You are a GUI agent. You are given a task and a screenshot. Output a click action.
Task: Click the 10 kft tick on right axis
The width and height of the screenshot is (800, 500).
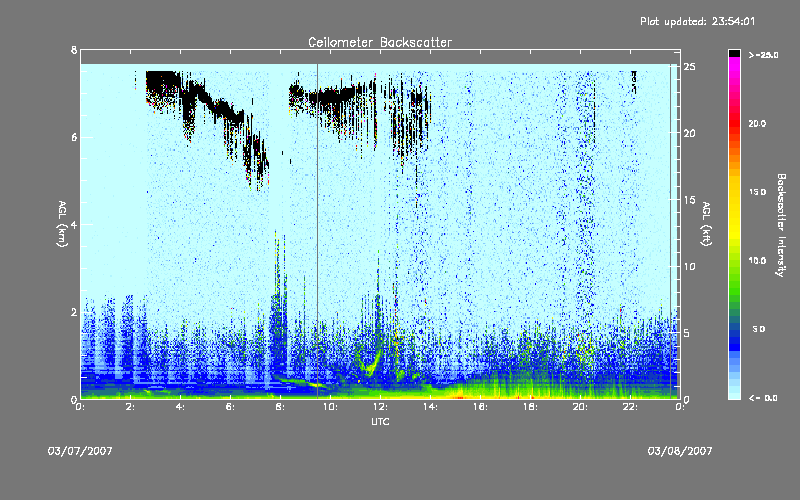tap(690, 266)
